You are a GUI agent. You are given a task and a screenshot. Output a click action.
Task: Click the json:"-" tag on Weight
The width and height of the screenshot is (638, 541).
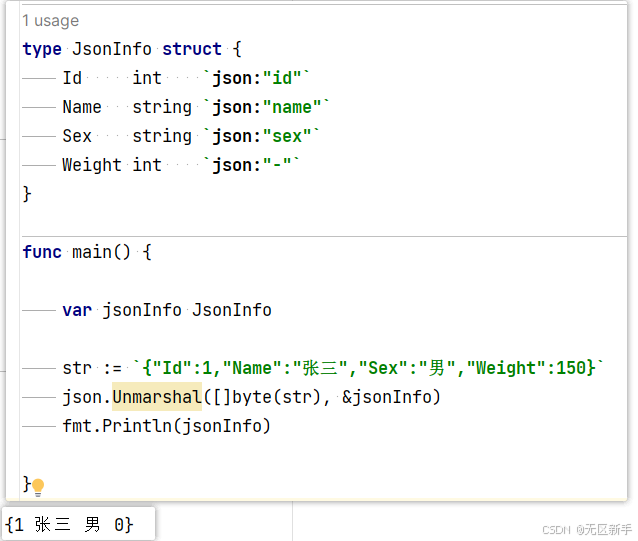click(x=251, y=165)
